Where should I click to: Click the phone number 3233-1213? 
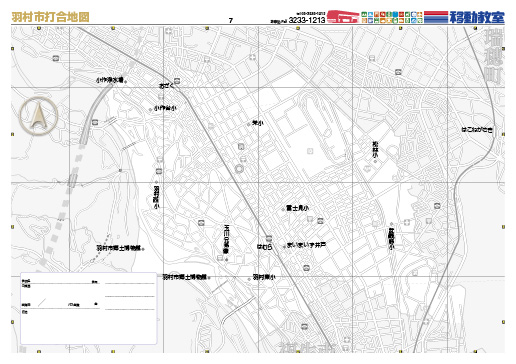307,20
